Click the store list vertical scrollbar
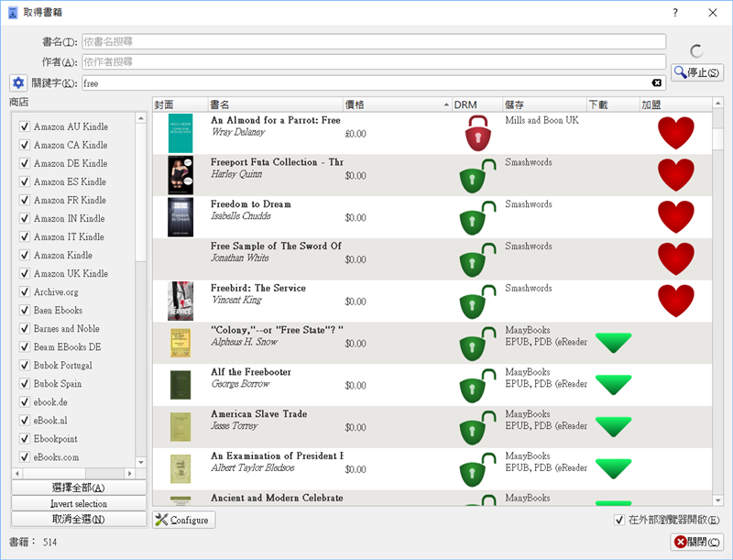733x560 pixels. (x=141, y=275)
